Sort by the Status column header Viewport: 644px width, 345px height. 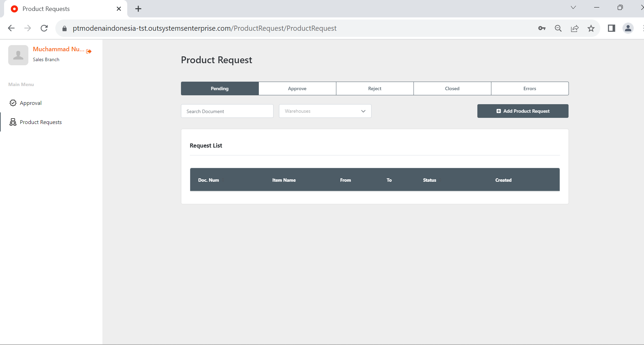point(430,180)
